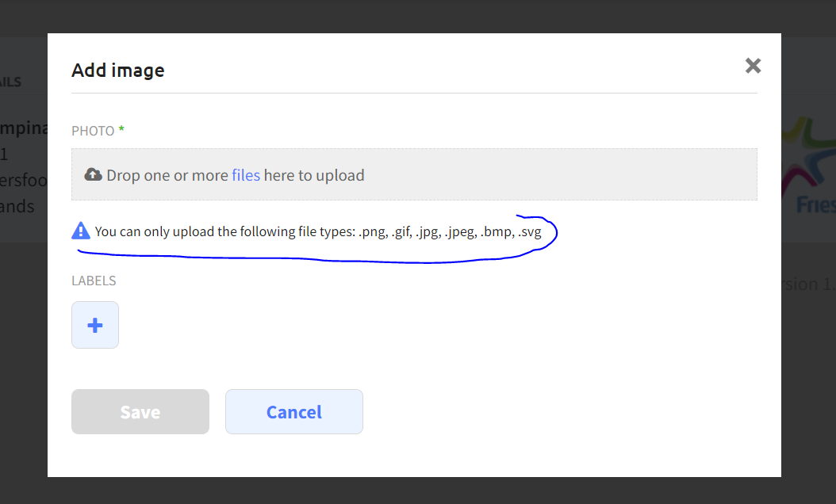The width and height of the screenshot is (836, 504).
Task: Click the dimmed 'ands' address text at left
Action: [17, 206]
